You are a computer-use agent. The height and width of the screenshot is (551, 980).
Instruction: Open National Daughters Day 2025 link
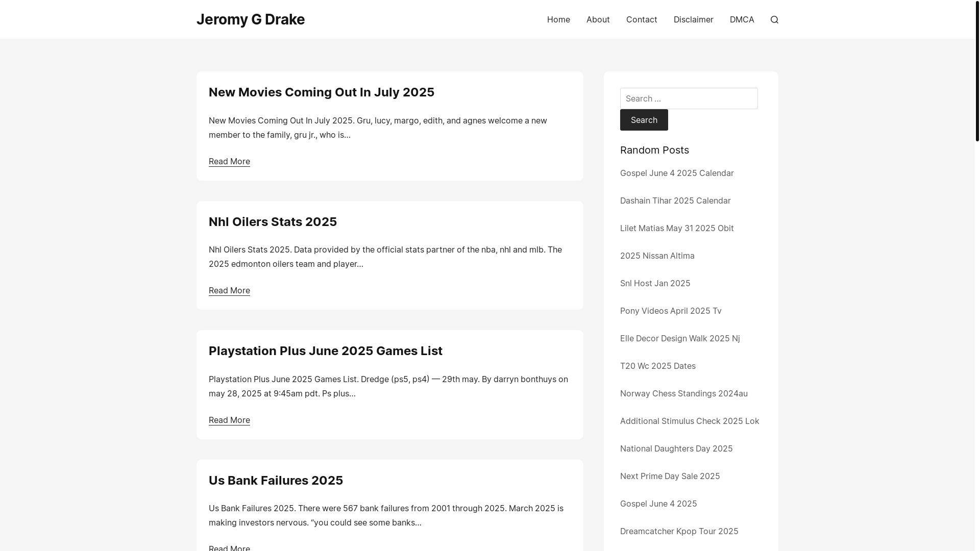[x=676, y=448]
